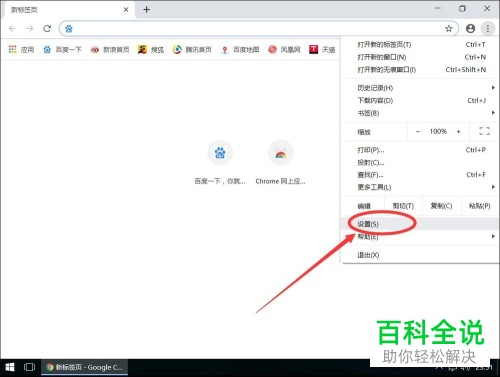
Task: Open a new tab with the plus button
Action: [x=146, y=10]
